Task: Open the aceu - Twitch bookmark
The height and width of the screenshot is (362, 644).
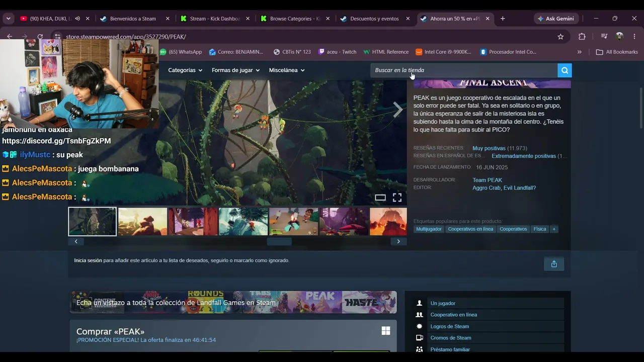Action: [337, 52]
